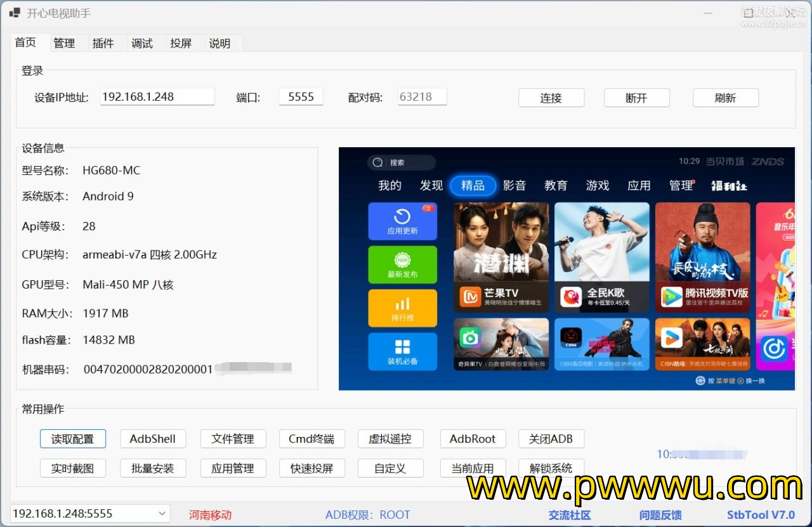Click the 设备IP地址 input field
The width and height of the screenshot is (812, 527).
tap(157, 97)
